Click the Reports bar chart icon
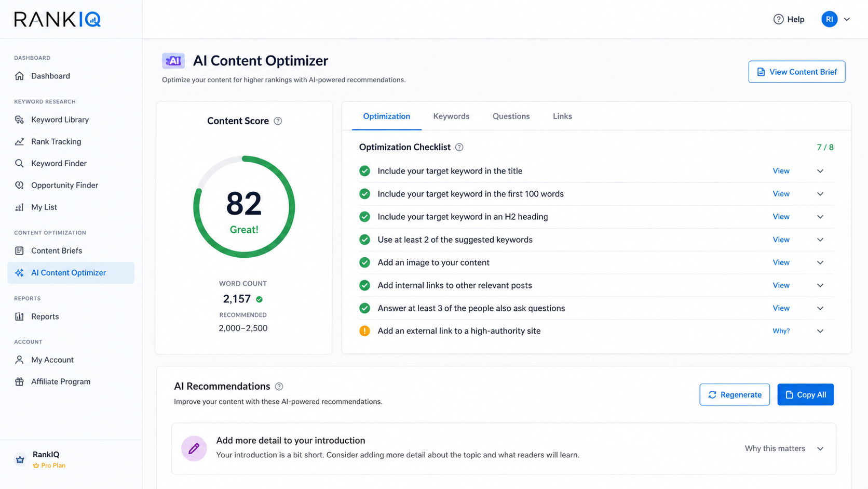 click(x=20, y=316)
